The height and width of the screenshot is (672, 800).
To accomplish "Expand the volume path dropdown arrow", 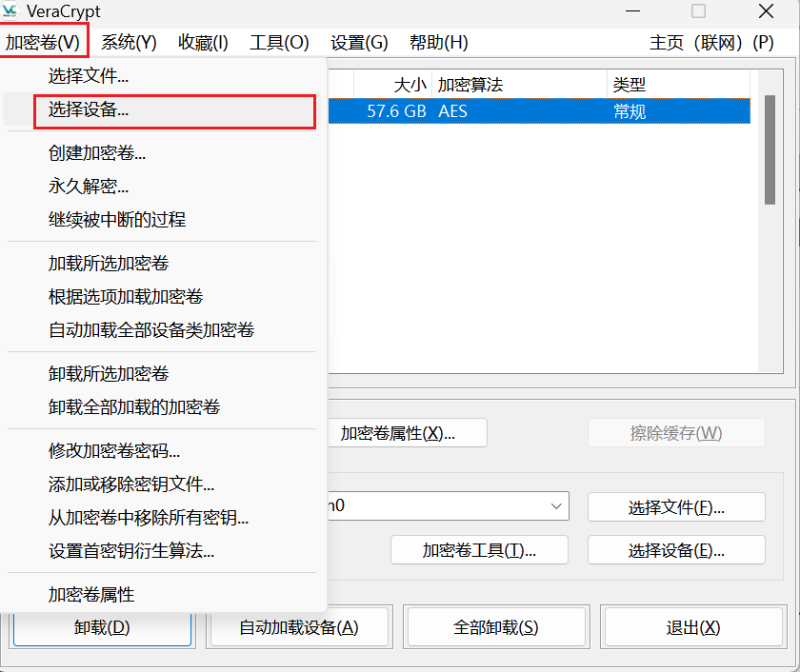I will 556,506.
